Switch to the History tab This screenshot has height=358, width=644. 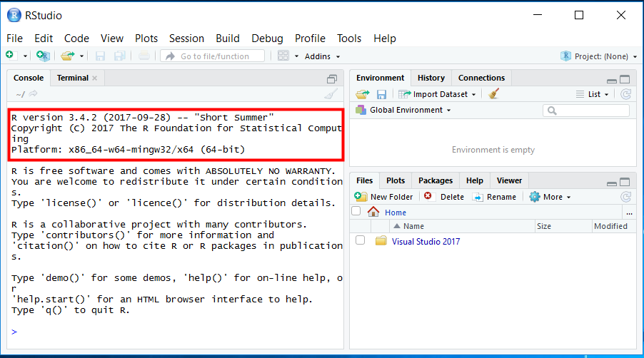[x=431, y=78]
